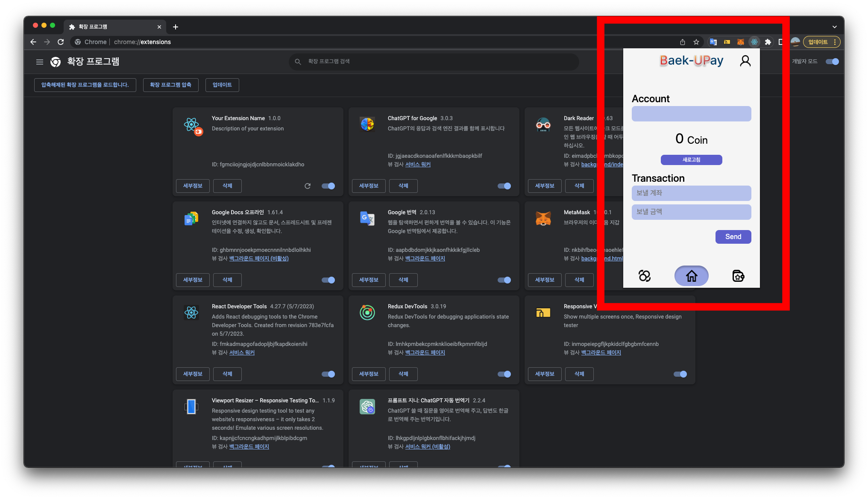
Task: Select the home tab in popup footer
Action: click(691, 276)
